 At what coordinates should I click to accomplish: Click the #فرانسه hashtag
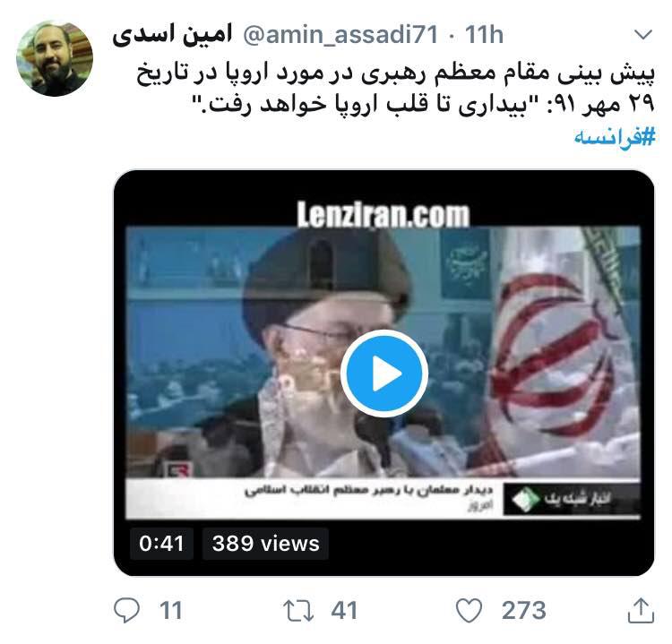615,138
